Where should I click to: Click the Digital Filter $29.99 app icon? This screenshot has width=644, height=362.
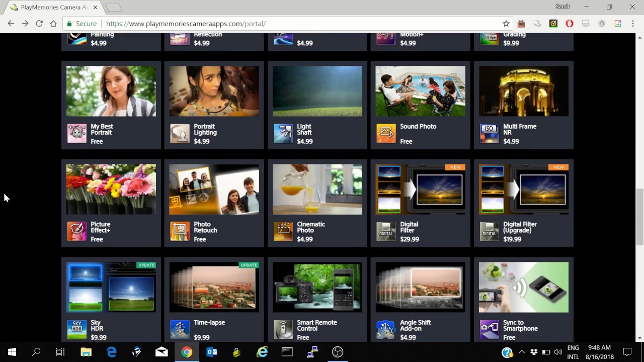coord(386,231)
